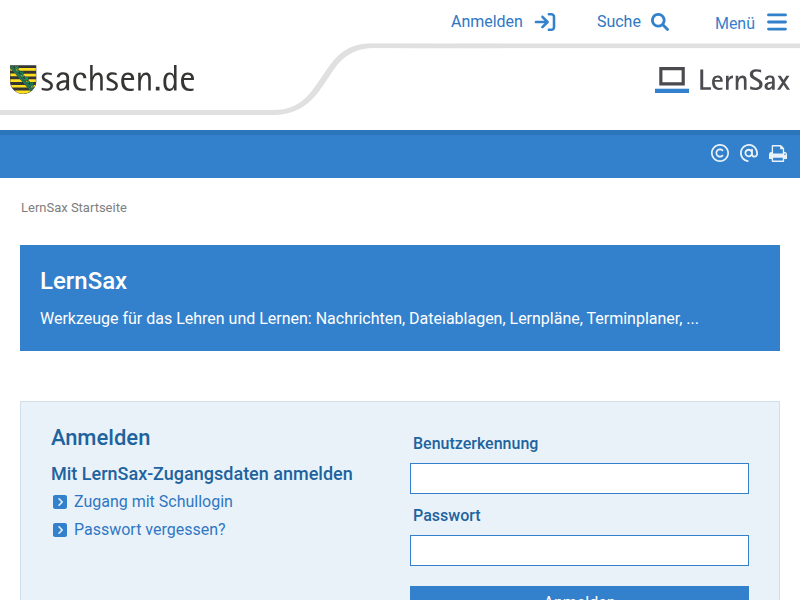The width and height of the screenshot is (800, 600).
Task: Click the printer icon
Action: click(778, 154)
